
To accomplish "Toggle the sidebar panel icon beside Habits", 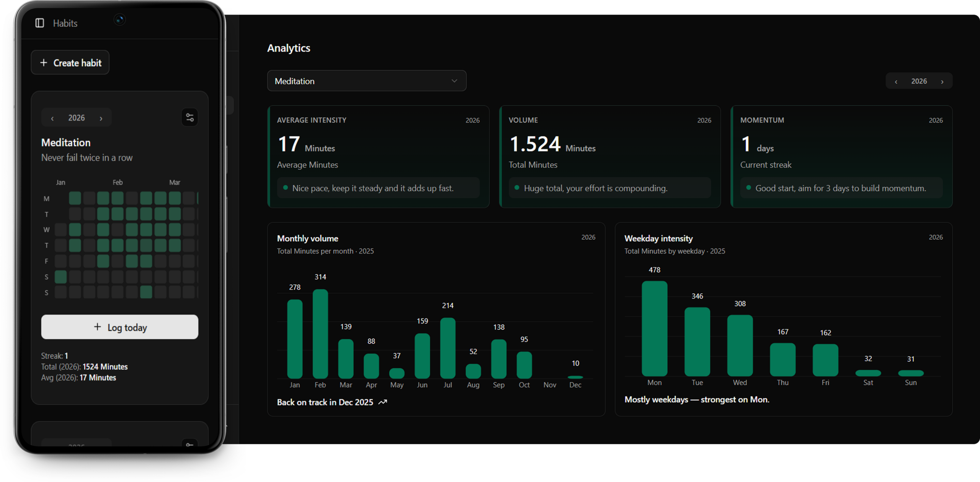I will [40, 23].
